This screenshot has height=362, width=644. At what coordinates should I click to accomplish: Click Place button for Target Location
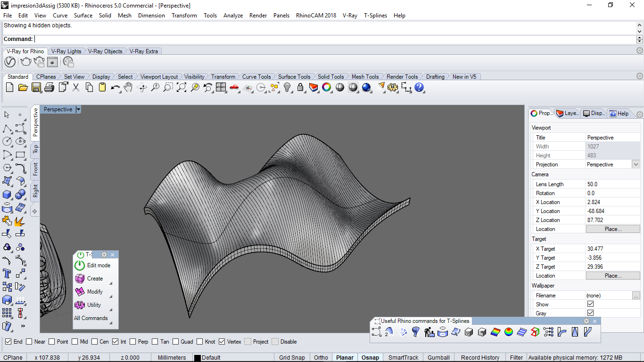pyautogui.click(x=613, y=276)
